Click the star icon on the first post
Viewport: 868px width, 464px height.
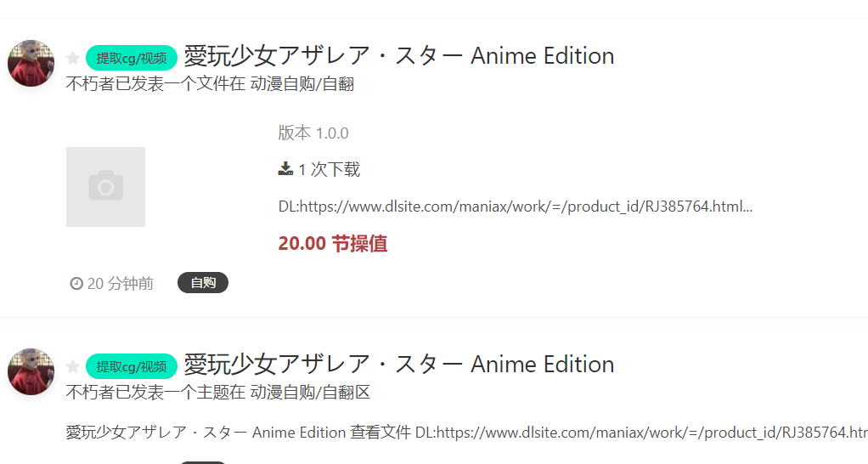click(x=73, y=58)
